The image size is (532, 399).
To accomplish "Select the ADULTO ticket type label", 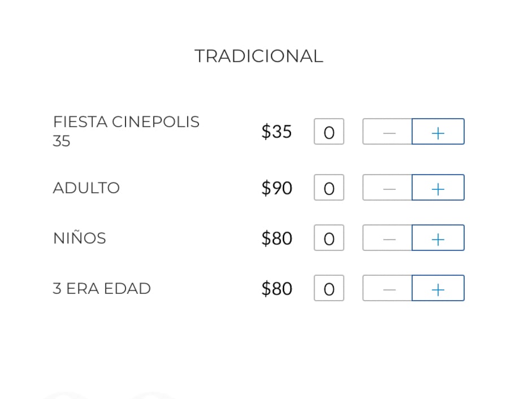I will point(86,188).
